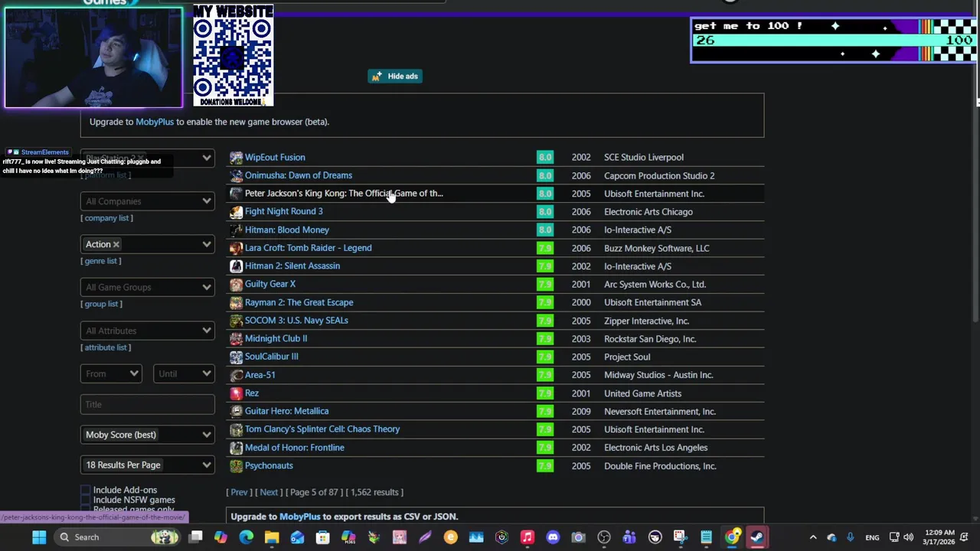Click the SoulCalibur III cover icon
980x551 pixels.
236,357
